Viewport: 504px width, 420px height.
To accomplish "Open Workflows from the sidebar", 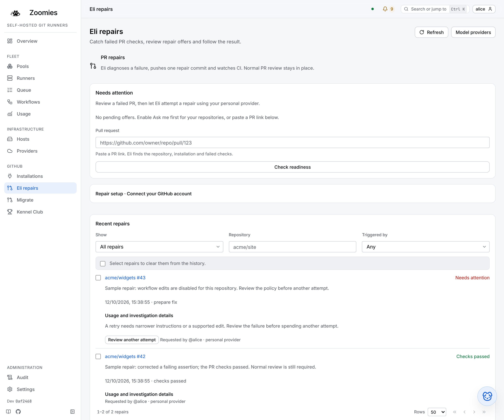I will [40, 102].
